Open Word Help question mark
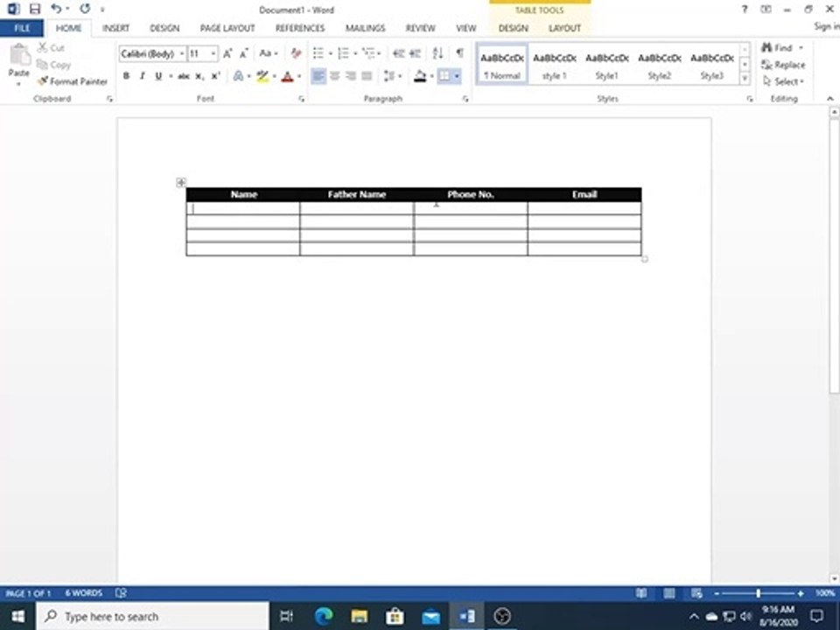The image size is (840, 630). point(744,9)
